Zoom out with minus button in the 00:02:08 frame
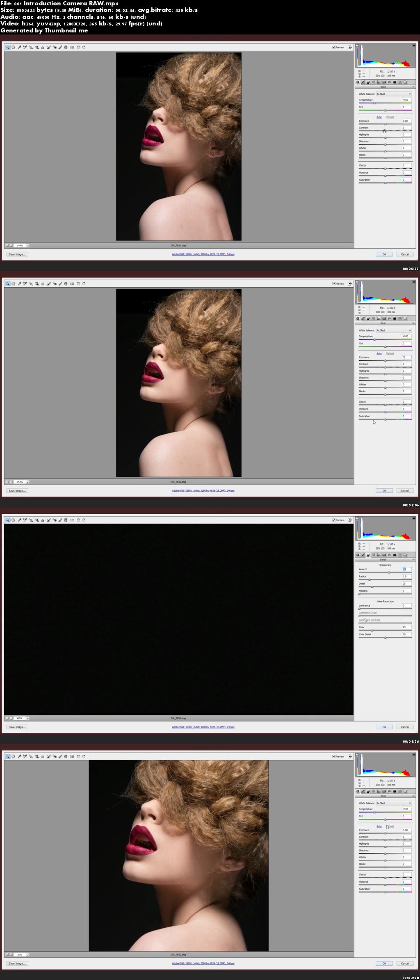The width and height of the screenshot is (420, 980). tap(7, 955)
